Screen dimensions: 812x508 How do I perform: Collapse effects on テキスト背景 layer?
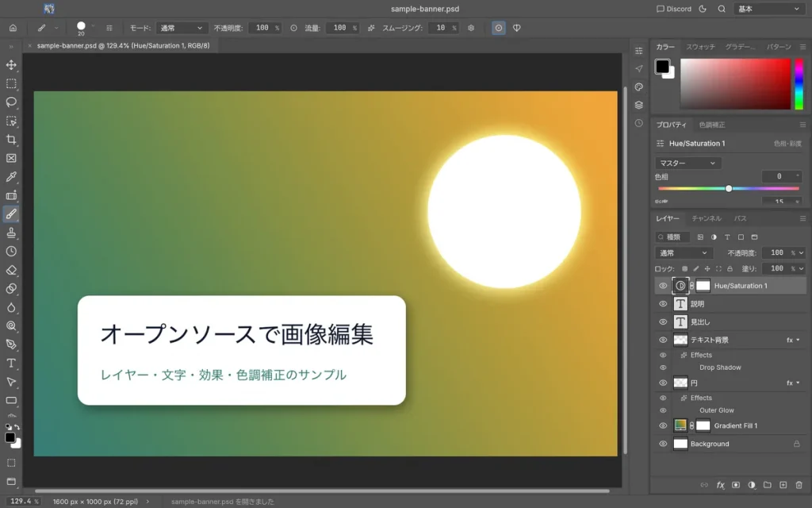pos(798,340)
